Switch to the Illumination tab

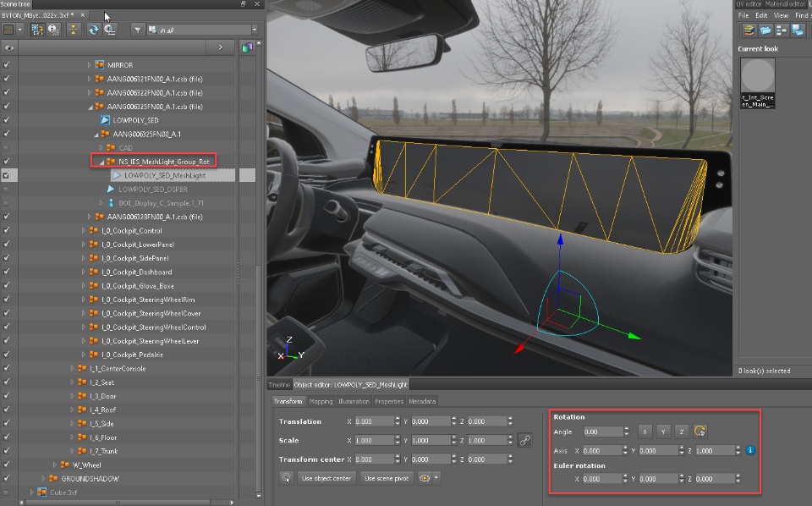click(354, 401)
